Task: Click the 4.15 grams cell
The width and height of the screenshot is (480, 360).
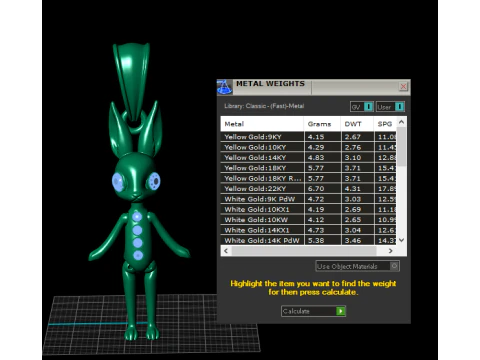Action: point(322,137)
